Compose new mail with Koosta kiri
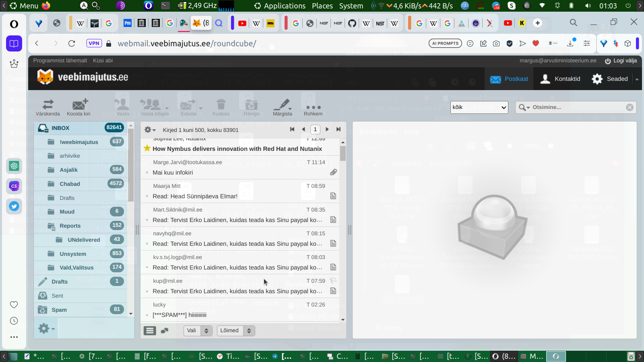This screenshot has height=362, width=644. click(x=79, y=107)
